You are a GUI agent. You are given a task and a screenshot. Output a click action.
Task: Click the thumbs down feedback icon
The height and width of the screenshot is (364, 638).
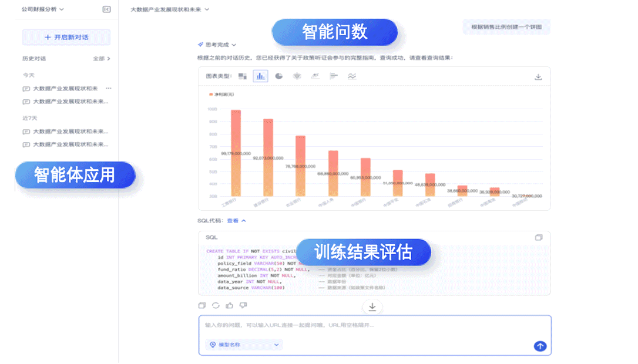point(243,305)
